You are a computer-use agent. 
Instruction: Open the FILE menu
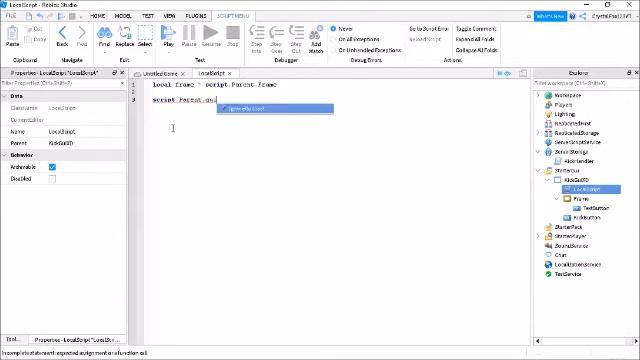pyautogui.click(x=11, y=16)
